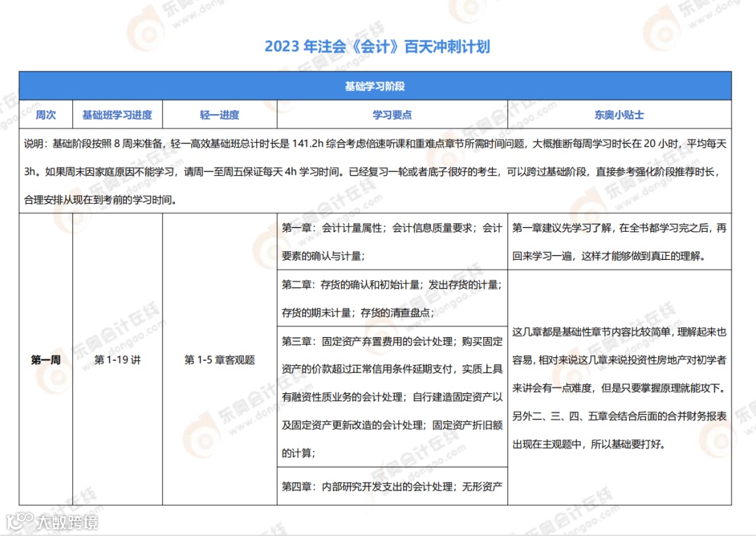Click the 第三章 固定资产弃置费用 cell
The height and width of the screenshot is (536, 756).
[x=392, y=397]
